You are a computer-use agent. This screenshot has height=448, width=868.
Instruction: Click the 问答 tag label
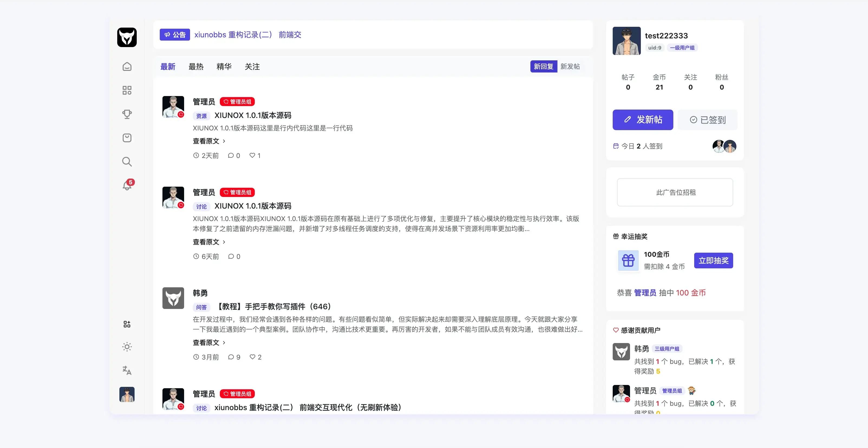201,307
